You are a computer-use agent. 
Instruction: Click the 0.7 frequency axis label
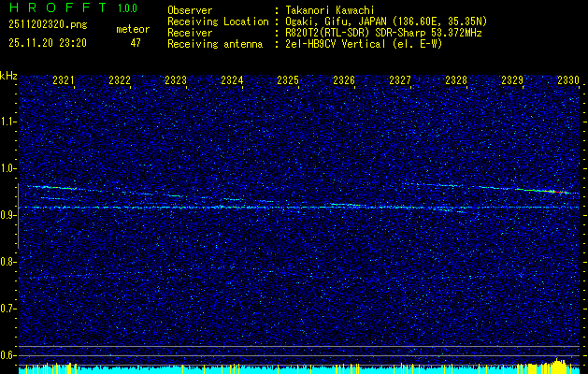(x=8, y=308)
